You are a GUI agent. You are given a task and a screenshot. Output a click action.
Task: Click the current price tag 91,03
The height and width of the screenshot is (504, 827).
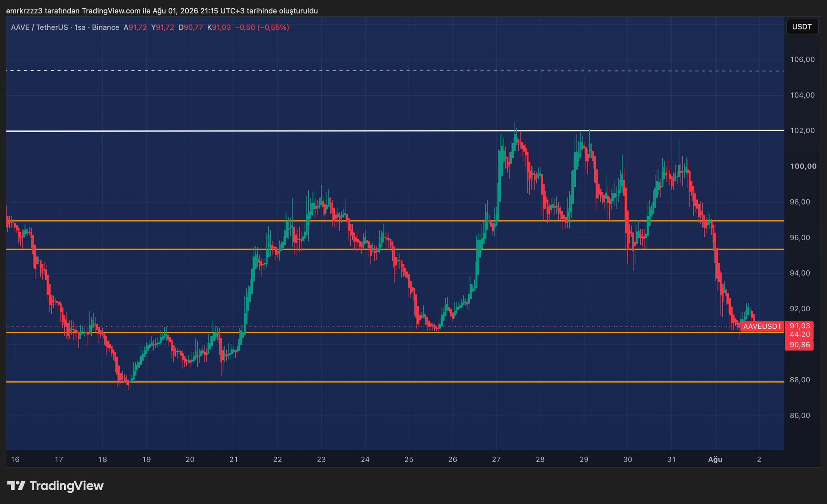pos(800,325)
